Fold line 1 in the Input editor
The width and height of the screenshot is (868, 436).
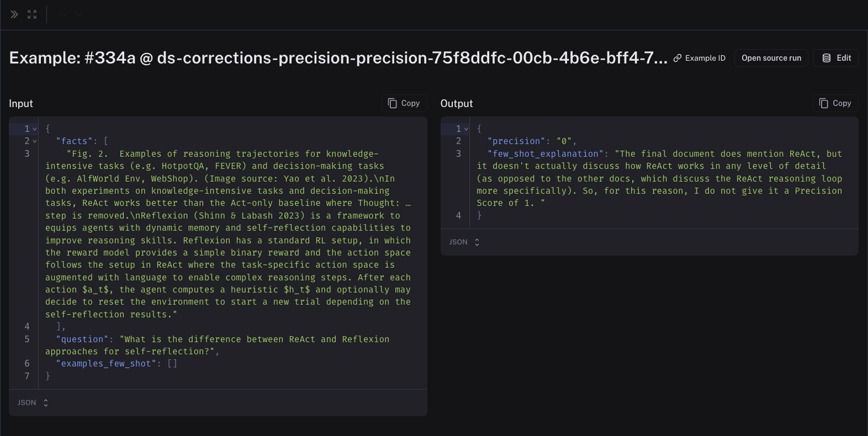[x=35, y=129]
